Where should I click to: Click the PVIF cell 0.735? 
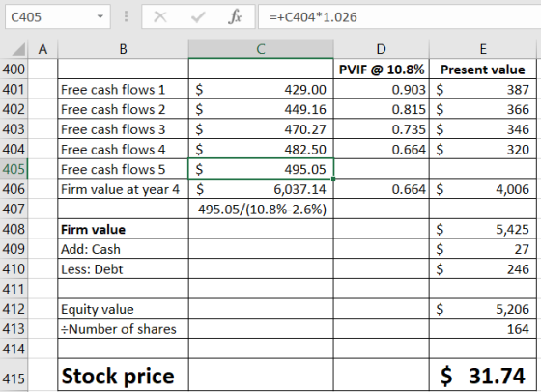point(382,129)
